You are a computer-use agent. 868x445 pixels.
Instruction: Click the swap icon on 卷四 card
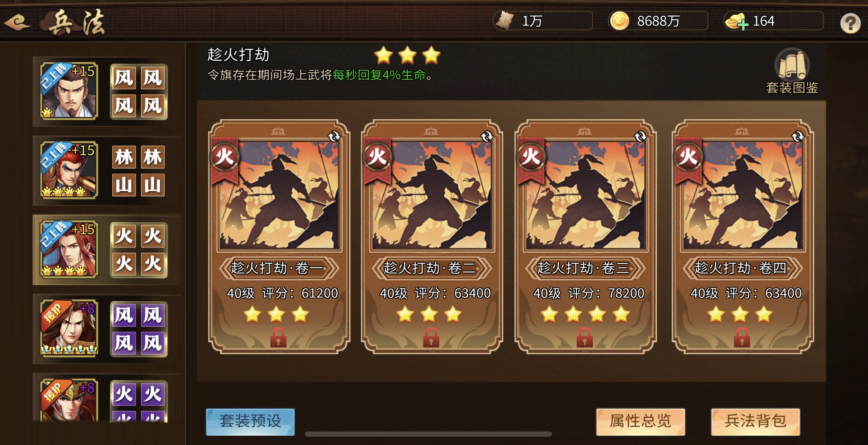797,137
